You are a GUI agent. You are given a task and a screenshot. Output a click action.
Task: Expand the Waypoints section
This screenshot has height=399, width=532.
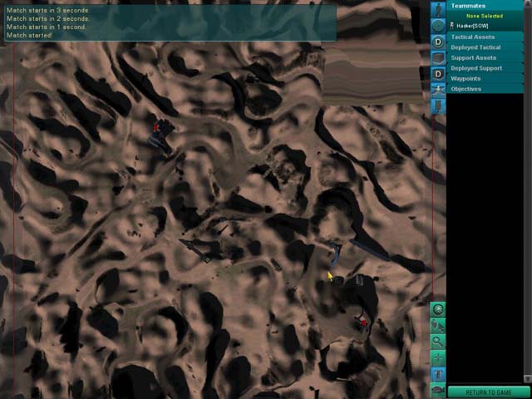point(485,79)
